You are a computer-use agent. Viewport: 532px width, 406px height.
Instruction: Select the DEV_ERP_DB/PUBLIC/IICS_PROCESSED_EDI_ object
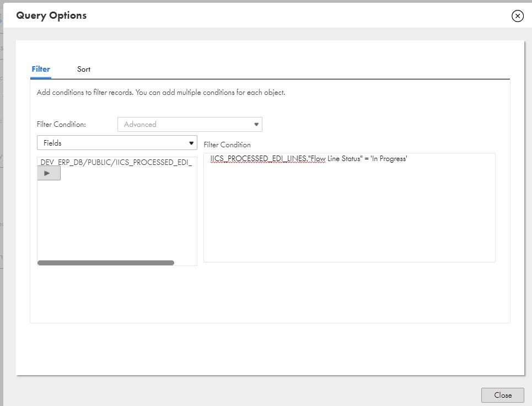point(116,162)
